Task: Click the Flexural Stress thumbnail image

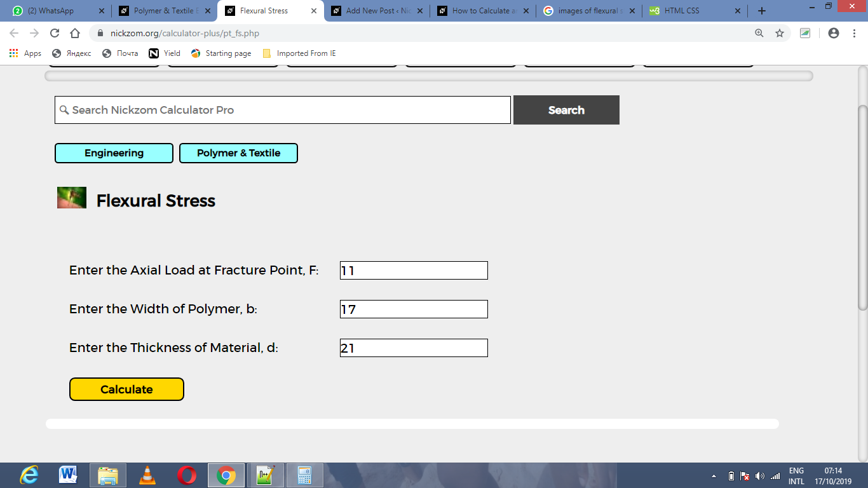Action: [x=72, y=198]
